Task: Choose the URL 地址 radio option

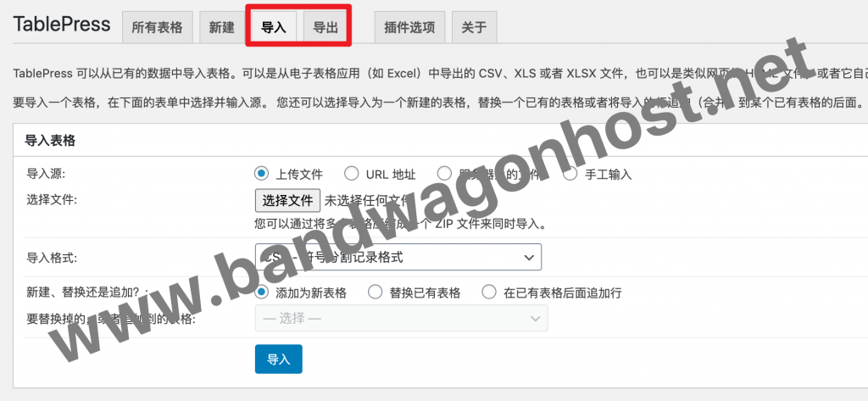Action: point(352,174)
